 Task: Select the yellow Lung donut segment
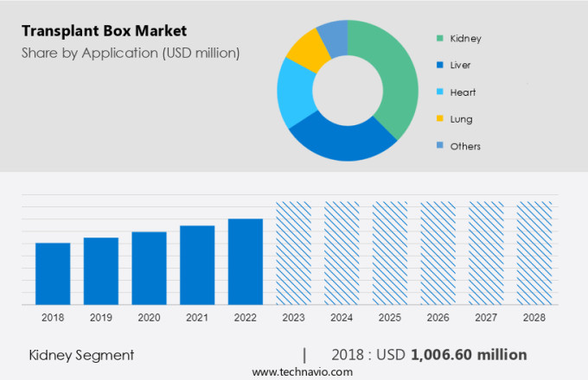[x=305, y=49]
